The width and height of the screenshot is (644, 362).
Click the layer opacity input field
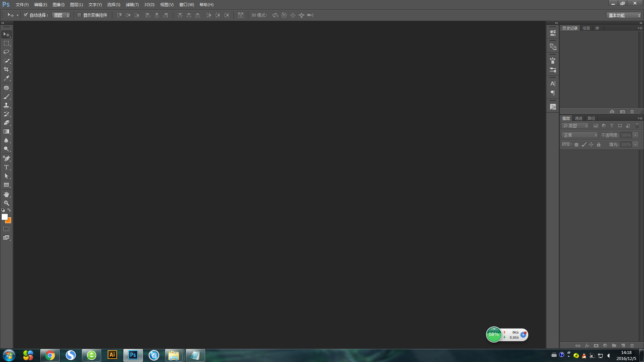tap(626, 135)
